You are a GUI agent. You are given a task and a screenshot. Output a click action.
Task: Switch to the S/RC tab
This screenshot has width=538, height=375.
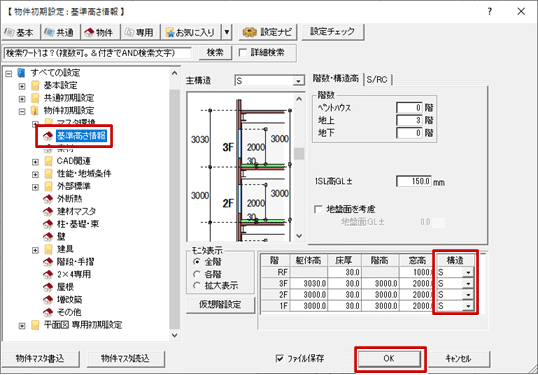377,80
